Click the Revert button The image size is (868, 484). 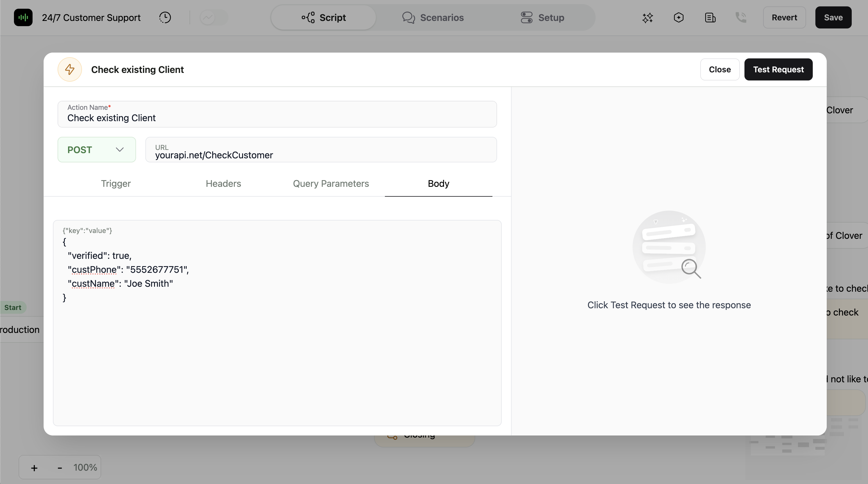tap(784, 17)
